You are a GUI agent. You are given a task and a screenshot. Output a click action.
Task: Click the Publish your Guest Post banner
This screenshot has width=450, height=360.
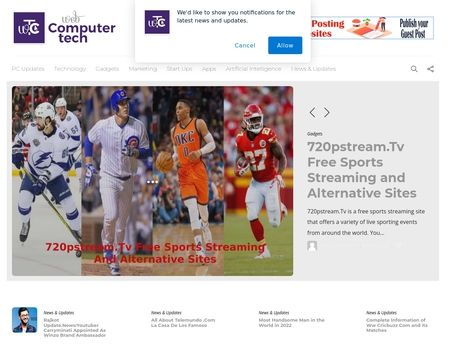372,28
